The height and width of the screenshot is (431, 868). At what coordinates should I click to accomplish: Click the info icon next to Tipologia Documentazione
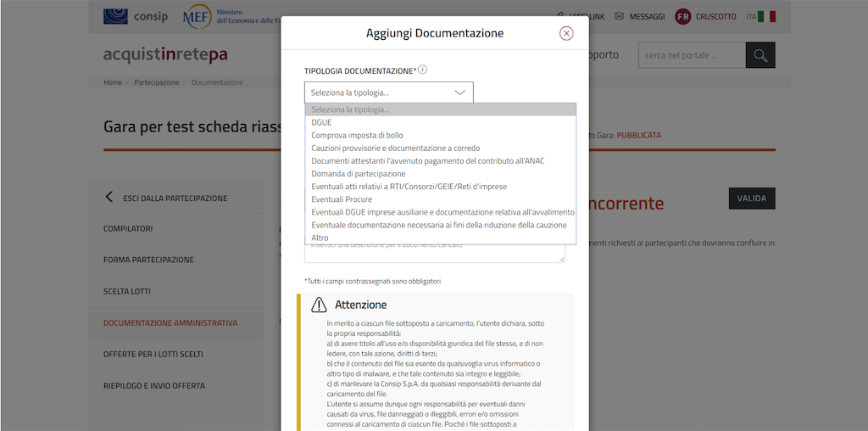[x=422, y=70]
